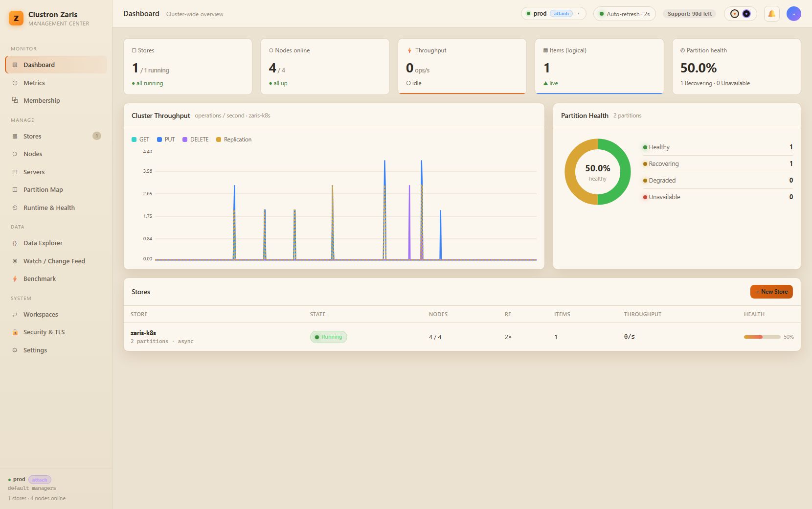Open the Dashboard page in sidebar
This screenshot has height=509, width=812.
[56, 65]
